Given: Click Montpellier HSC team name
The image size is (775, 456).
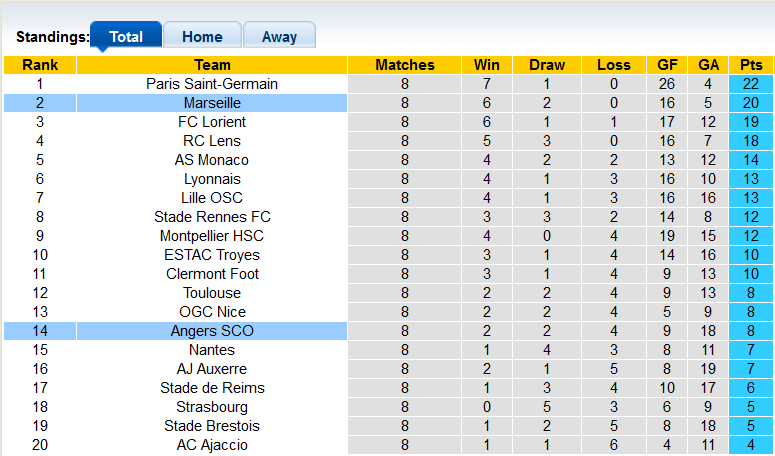Looking at the screenshot, I should (212, 236).
